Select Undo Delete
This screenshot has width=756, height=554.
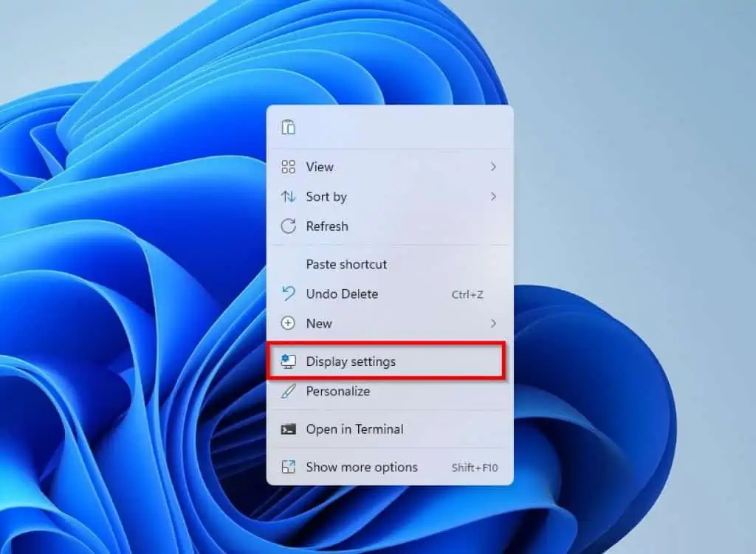pyautogui.click(x=342, y=294)
